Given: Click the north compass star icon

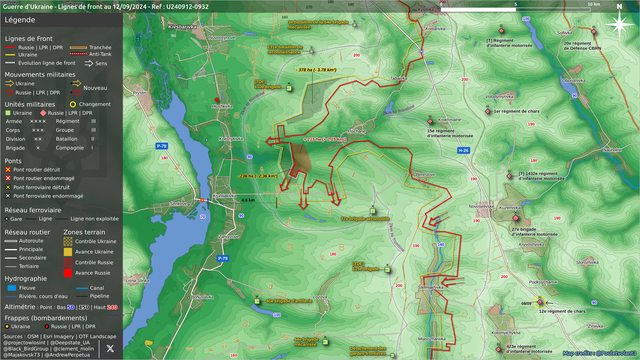Looking at the screenshot, I should tap(620, 25).
